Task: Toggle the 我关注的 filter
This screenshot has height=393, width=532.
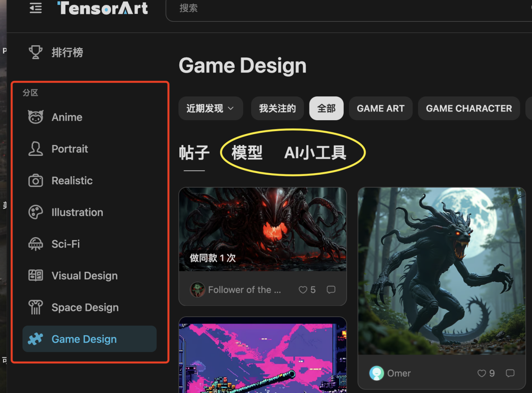Action: point(277,108)
